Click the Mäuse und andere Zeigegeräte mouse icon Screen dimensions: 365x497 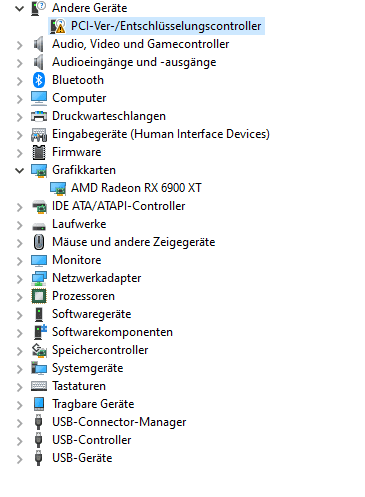[39, 242]
